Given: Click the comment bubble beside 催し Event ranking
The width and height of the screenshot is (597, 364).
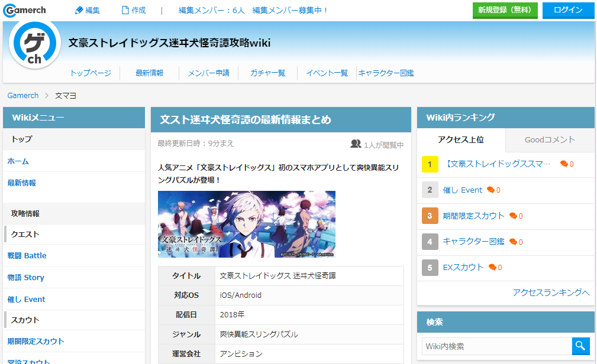Looking at the screenshot, I should click(490, 190).
